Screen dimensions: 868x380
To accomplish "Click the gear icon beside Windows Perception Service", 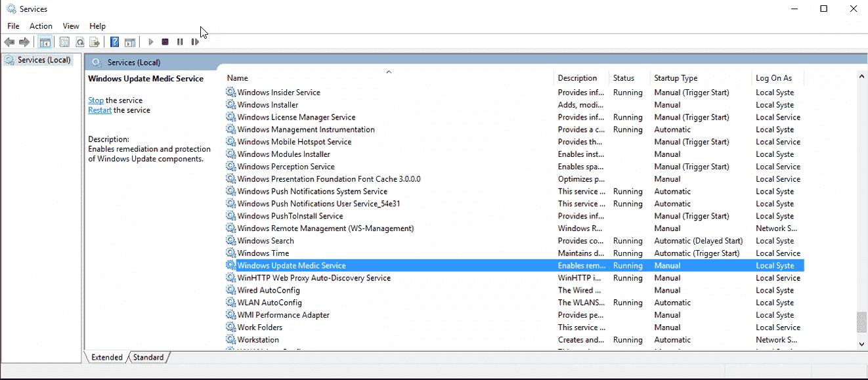I will click(x=231, y=167).
